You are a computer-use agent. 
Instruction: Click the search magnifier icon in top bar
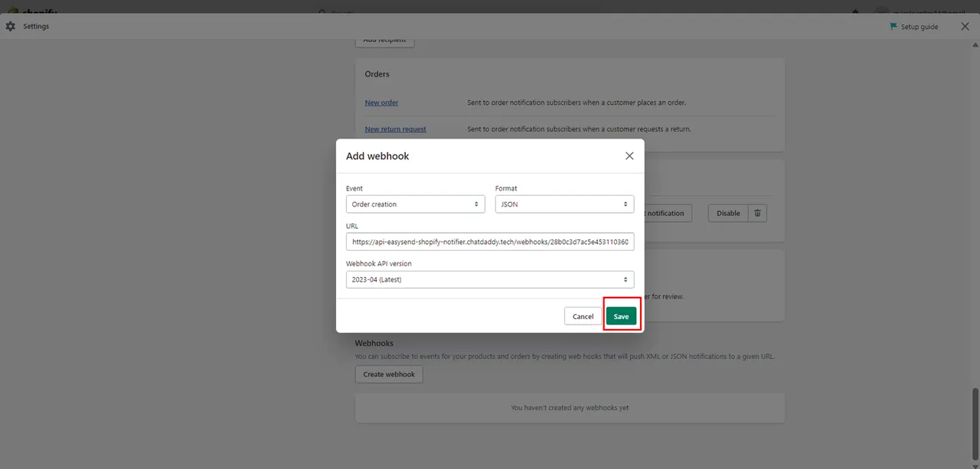(322, 12)
